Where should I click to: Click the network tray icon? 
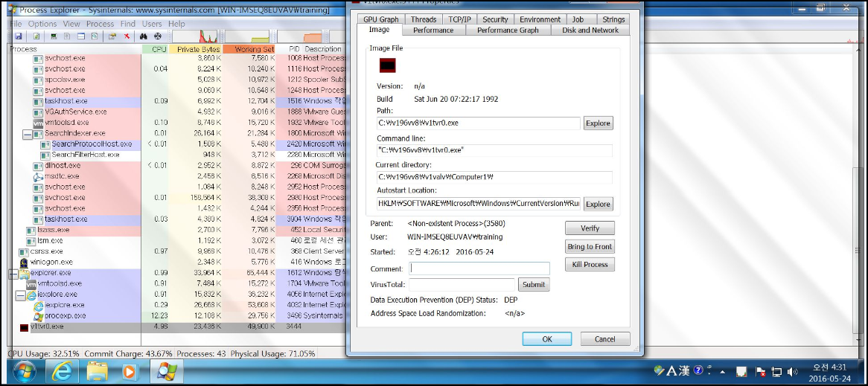[777, 372]
